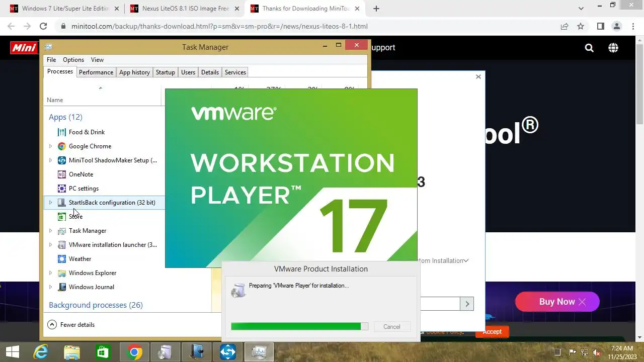
Task: Open the website search magnifier icon
Action: tap(589, 48)
